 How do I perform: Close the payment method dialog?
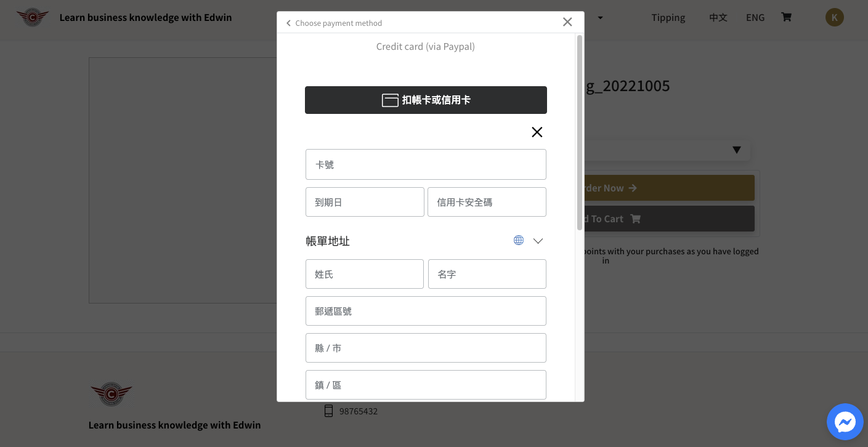click(567, 22)
